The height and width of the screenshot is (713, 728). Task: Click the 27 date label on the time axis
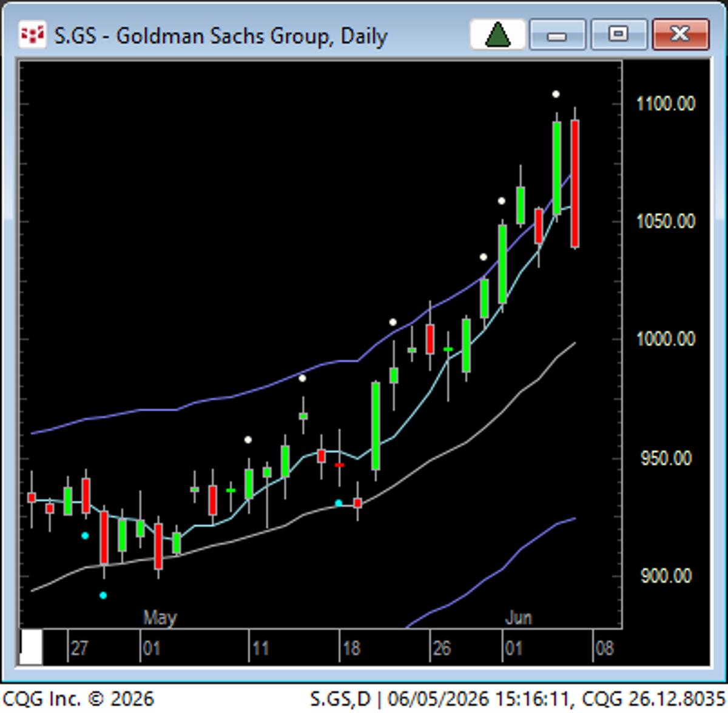79,648
